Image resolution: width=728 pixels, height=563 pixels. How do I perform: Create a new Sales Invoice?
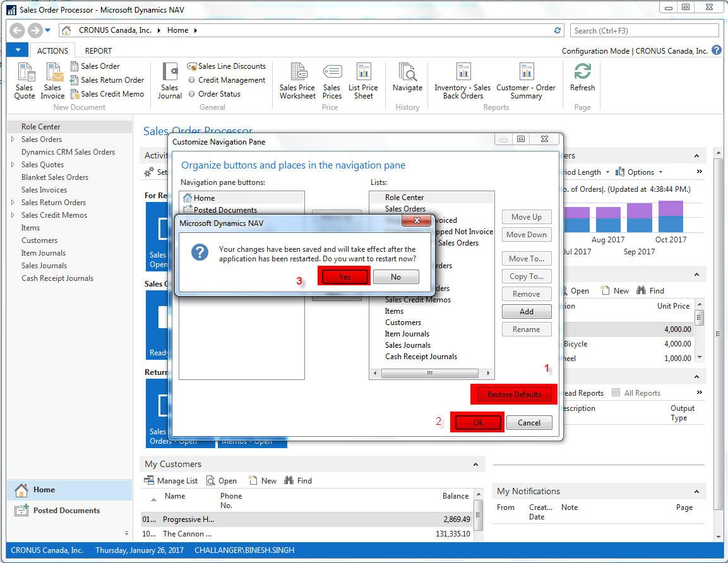click(x=52, y=80)
